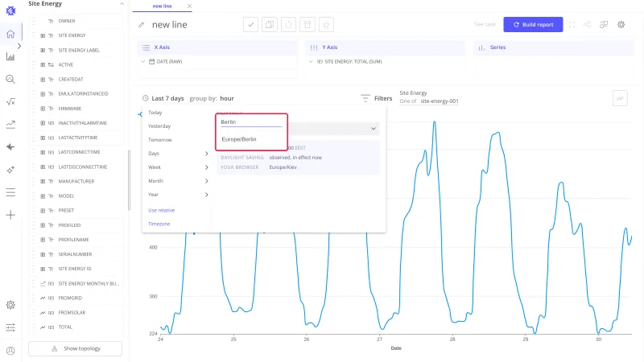Open the trend line icon in sidebar
The width and height of the screenshot is (644, 362).
coord(10,125)
